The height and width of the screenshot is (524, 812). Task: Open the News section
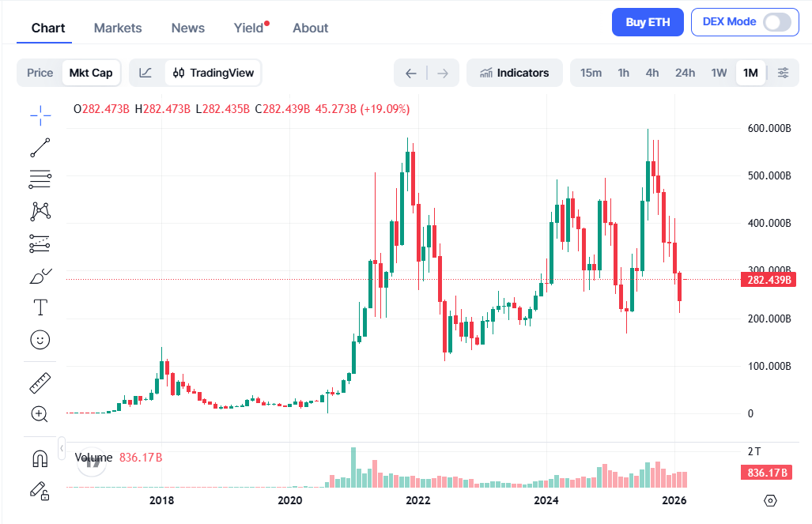187,28
